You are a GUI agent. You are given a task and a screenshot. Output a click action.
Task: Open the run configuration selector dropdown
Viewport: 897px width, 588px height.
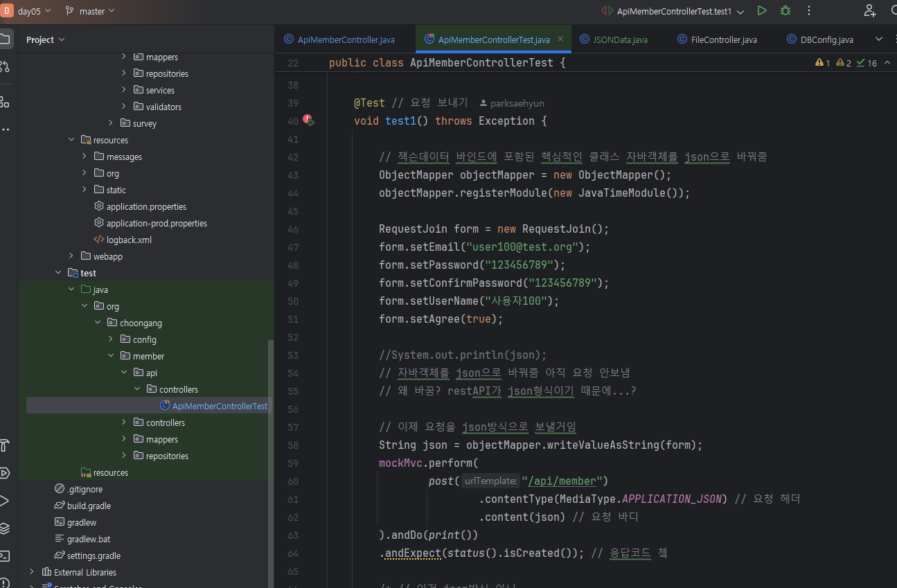(x=673, y=12)
